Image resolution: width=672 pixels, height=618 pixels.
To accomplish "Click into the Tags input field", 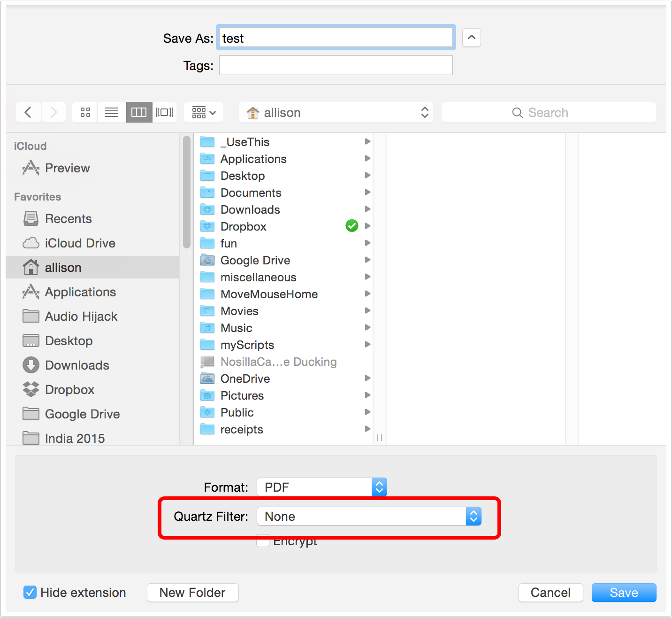I will (336, 65).
